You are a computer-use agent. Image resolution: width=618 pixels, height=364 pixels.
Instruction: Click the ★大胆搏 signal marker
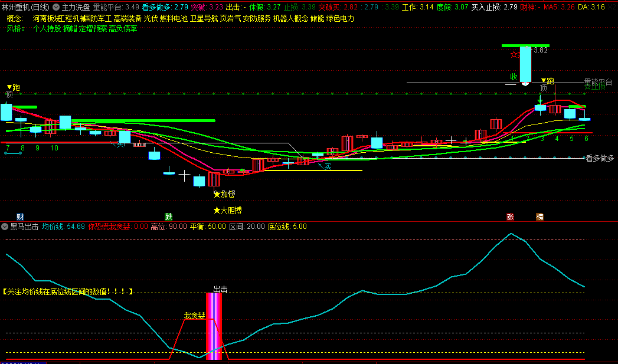[x=227, y=211]
